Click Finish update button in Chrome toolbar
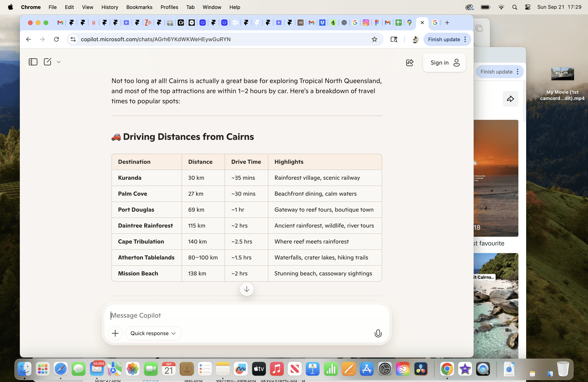 (x=444, y=39)
